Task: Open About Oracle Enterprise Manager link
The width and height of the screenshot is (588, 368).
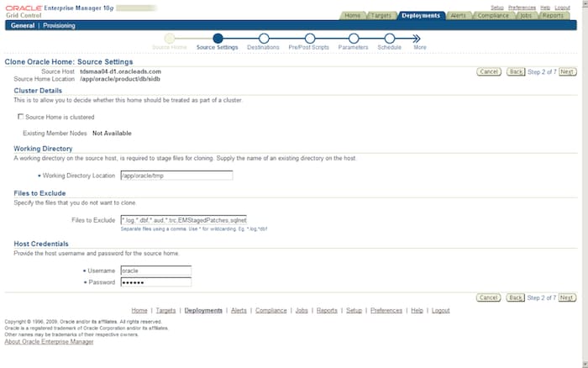Action: (49, 341)
